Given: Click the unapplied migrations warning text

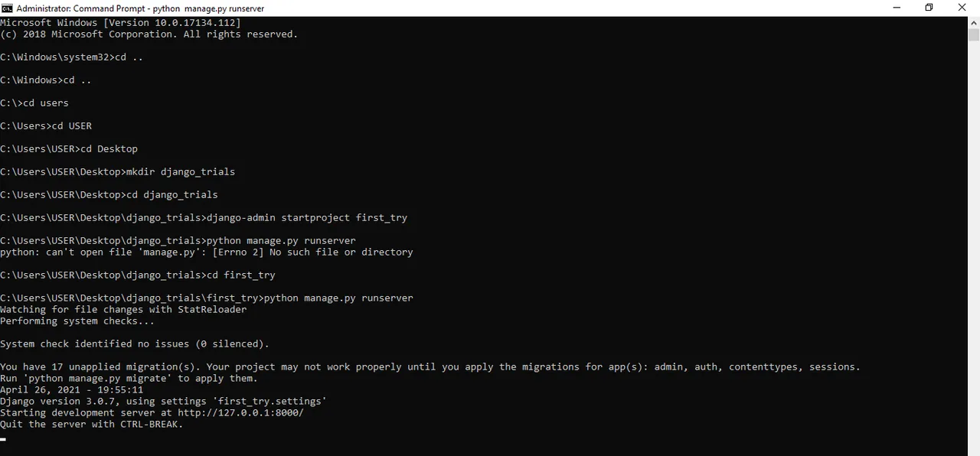Looking at the screenshot, I should (429, 366).
